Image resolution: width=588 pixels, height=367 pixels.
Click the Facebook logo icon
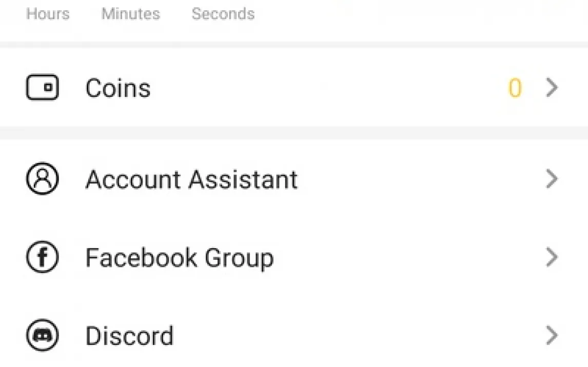pyautogui.click(x=42, y=257)
